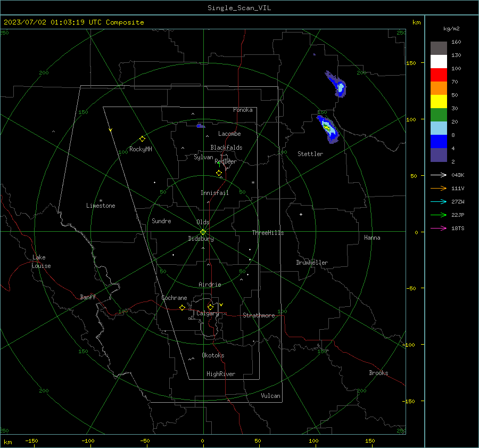Click the Blackfalds town label

226,148
